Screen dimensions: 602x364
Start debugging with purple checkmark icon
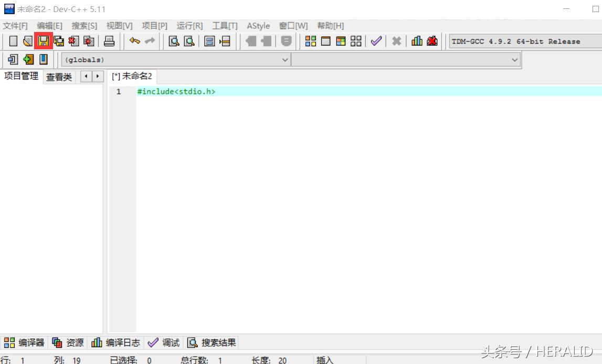[x=376, y=41]
